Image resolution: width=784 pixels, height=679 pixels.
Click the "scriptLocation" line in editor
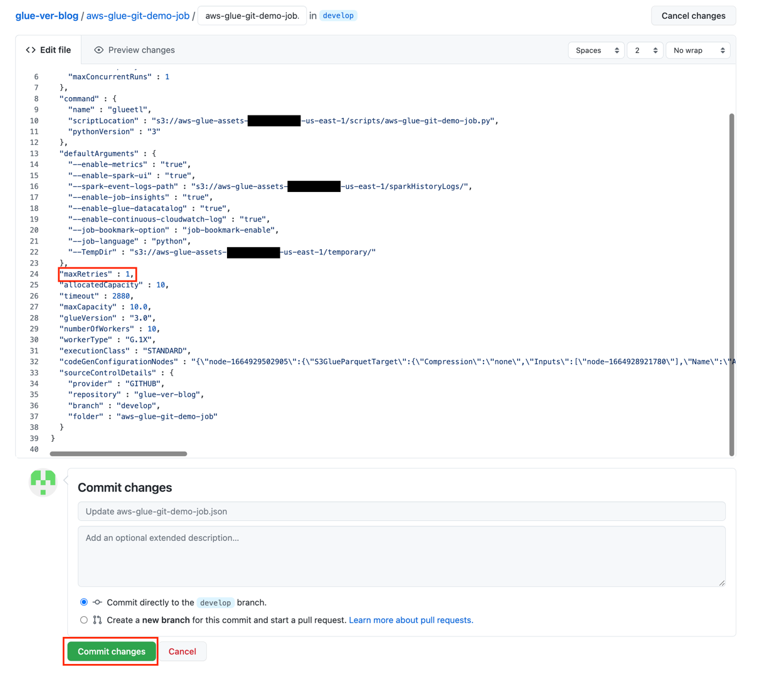pos(283,120)
